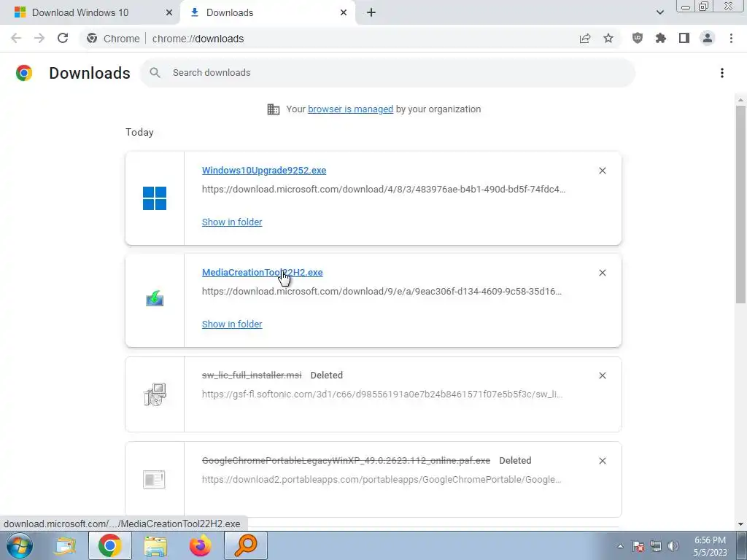This screenshot has width=747, height=560.
Task: Open Windows Explorer folder from taskbar
Action: 155,545
